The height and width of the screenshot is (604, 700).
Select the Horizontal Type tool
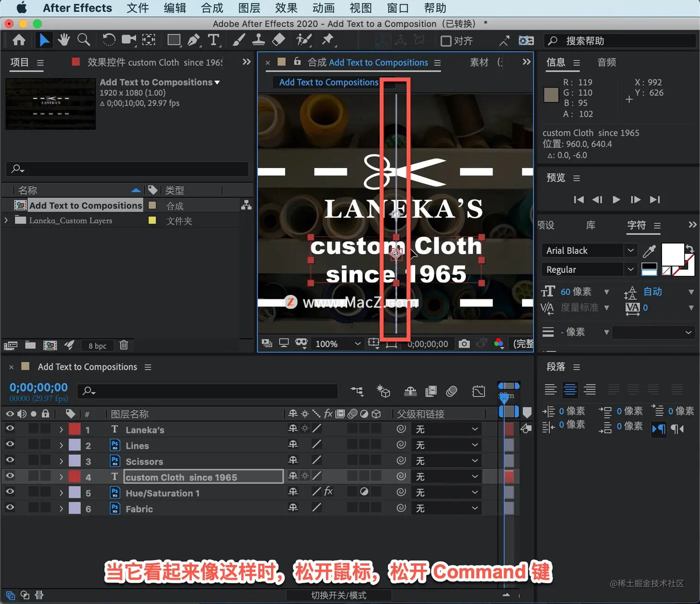tap(213, 40)
